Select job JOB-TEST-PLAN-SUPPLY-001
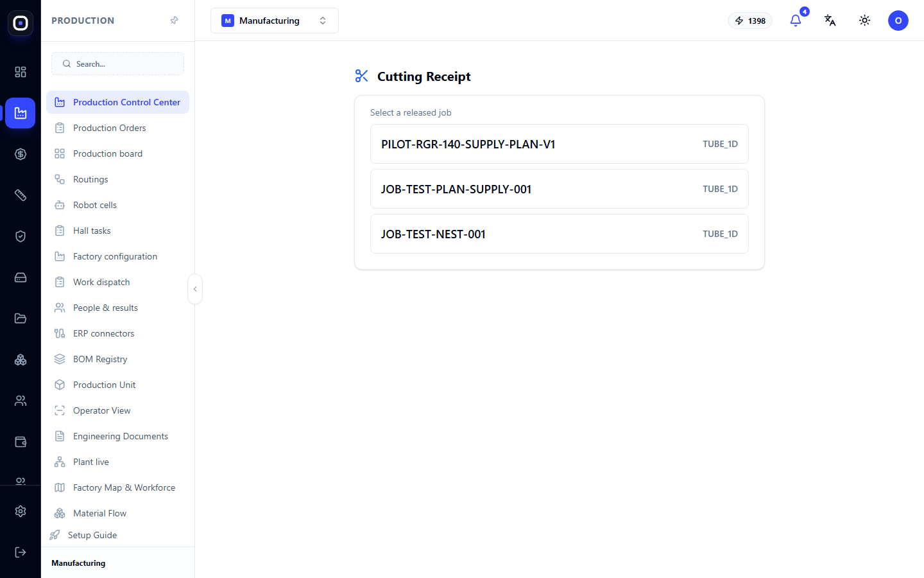Image resolution: width=924 pixels, height=578 pixels. click(560, 189)
